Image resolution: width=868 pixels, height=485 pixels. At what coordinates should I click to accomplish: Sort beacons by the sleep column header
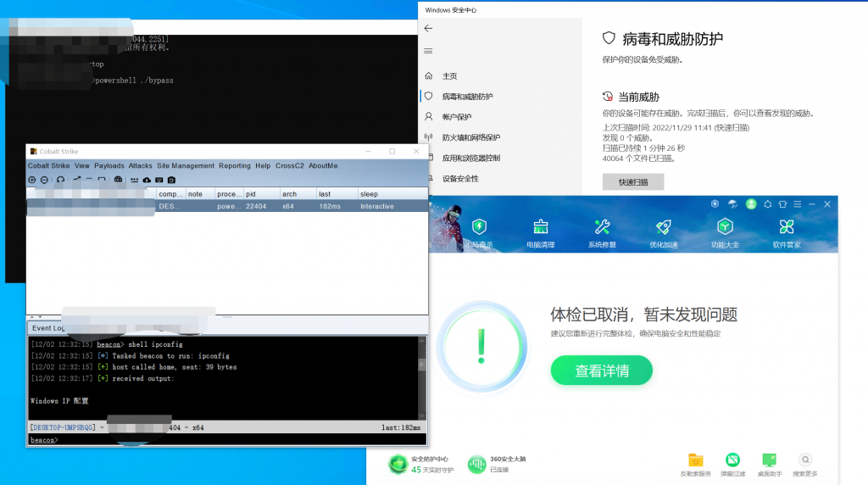392,194
